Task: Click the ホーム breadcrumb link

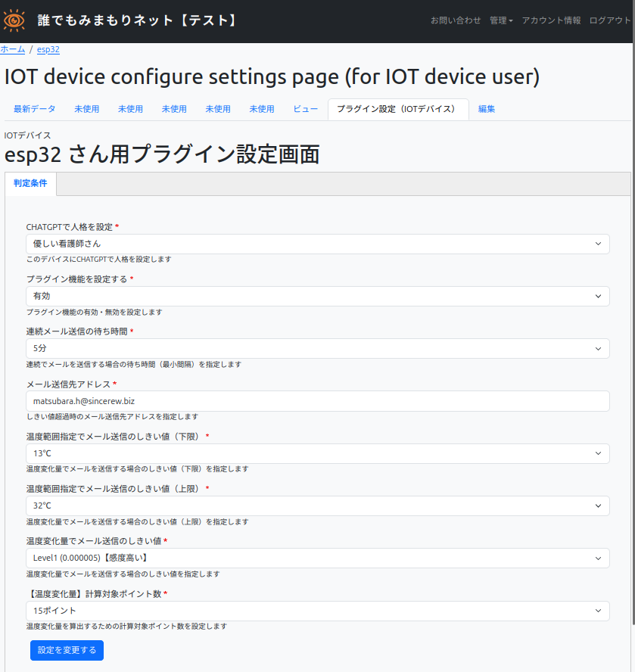Action: point(13,49)
